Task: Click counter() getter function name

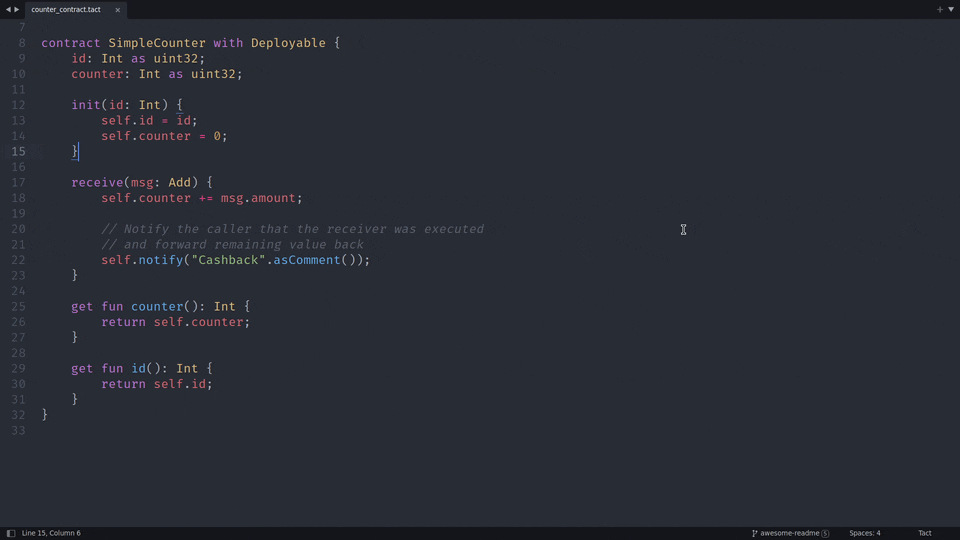Action: (x=157, y=306)
